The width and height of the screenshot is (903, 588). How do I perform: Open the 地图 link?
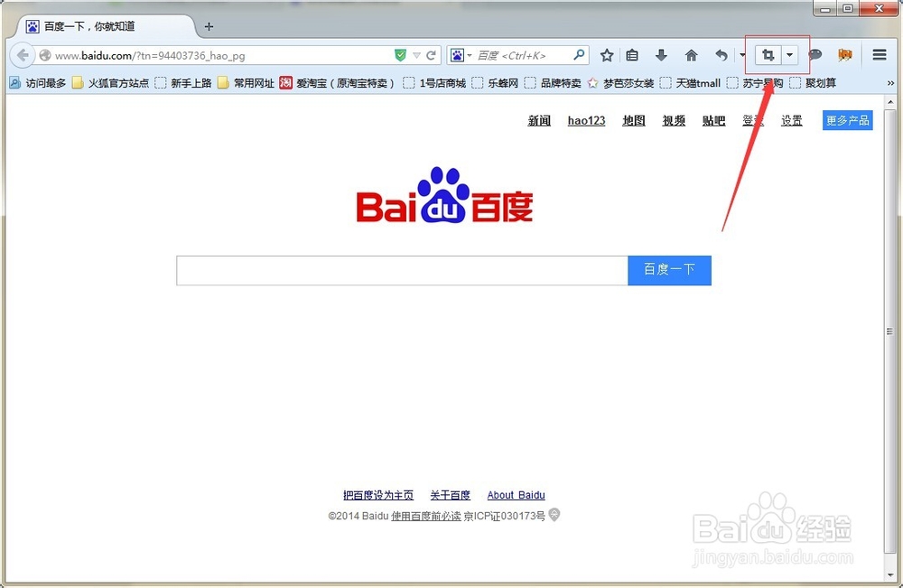point(634,120)
